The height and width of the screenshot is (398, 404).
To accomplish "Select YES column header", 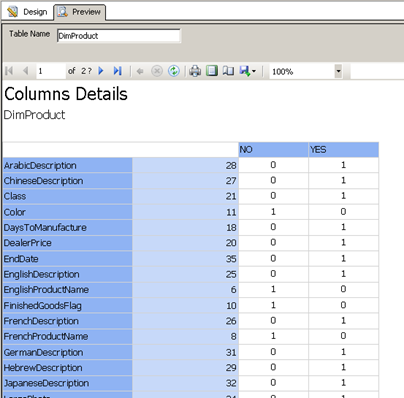I will (344, 150).
